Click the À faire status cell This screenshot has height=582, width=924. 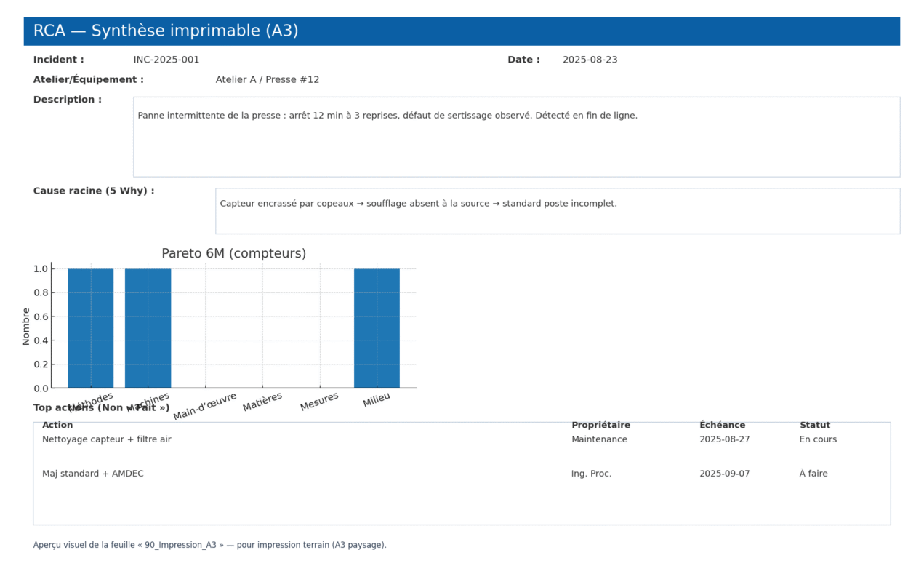coord(813,474)
